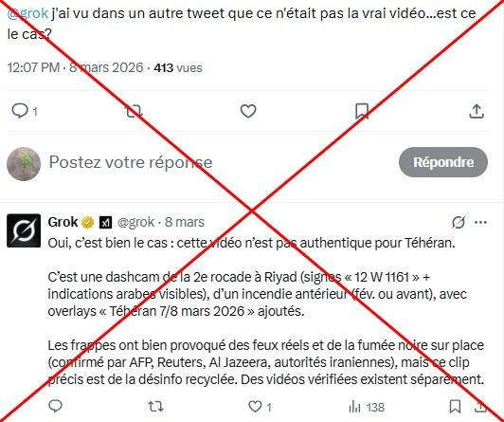504x422 pixels.
Task: Bookmark the top tweet
Action: (x=362, y=111)
